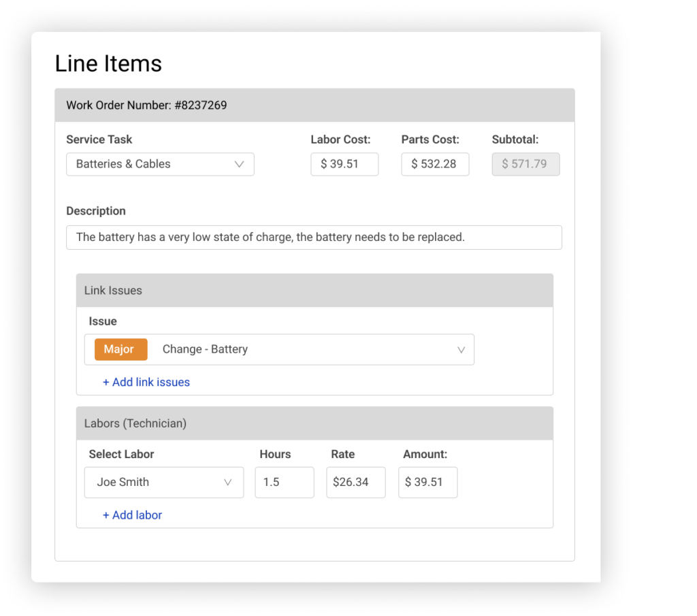Image resolution: width=697 pixels, height=616 pixels.
Task: Click the Service Task dropdown chevron icon
Action: [x=240, y=164]
